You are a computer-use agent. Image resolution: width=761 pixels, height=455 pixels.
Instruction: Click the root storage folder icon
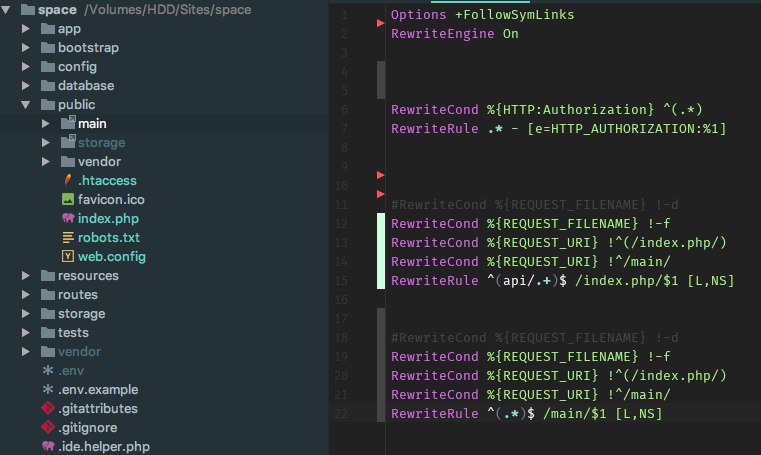[48, 313]
